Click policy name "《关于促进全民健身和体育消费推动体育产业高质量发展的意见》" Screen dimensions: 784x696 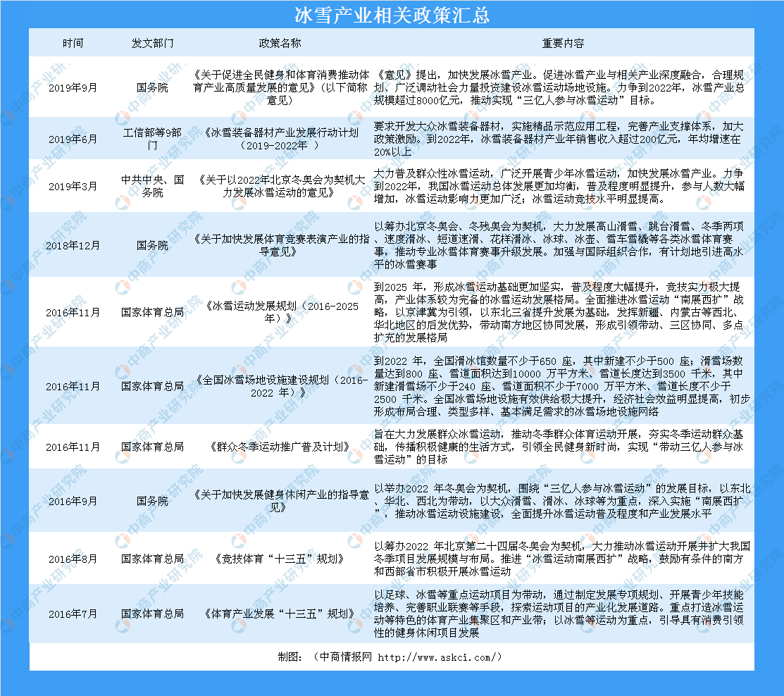click(x=280, y=87)
